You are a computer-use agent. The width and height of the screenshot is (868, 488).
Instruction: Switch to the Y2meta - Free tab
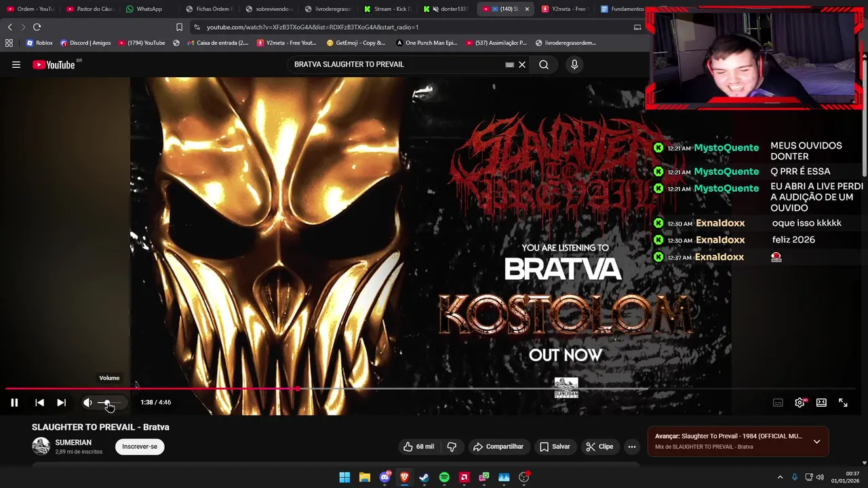[x=564, y=9]
